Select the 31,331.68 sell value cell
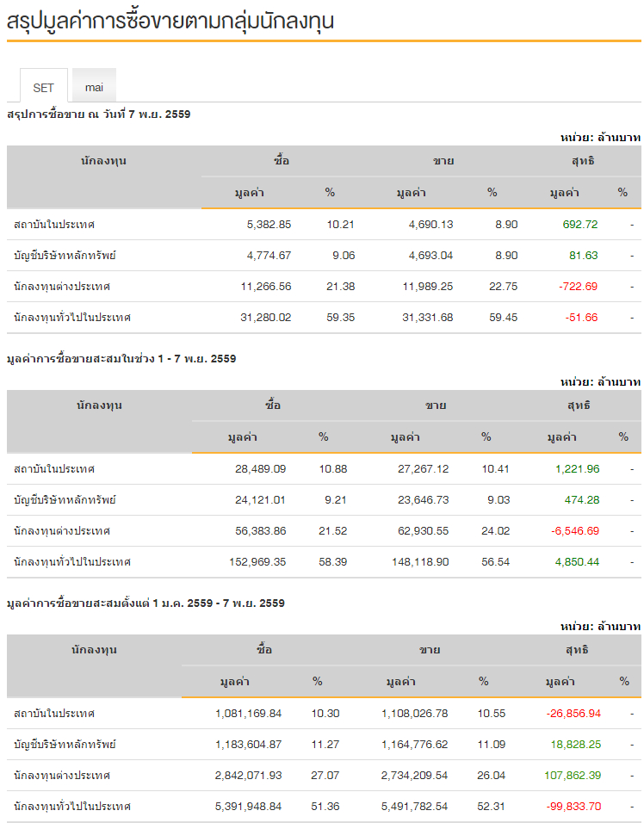The image size is (644, 823). click(427, 317)
